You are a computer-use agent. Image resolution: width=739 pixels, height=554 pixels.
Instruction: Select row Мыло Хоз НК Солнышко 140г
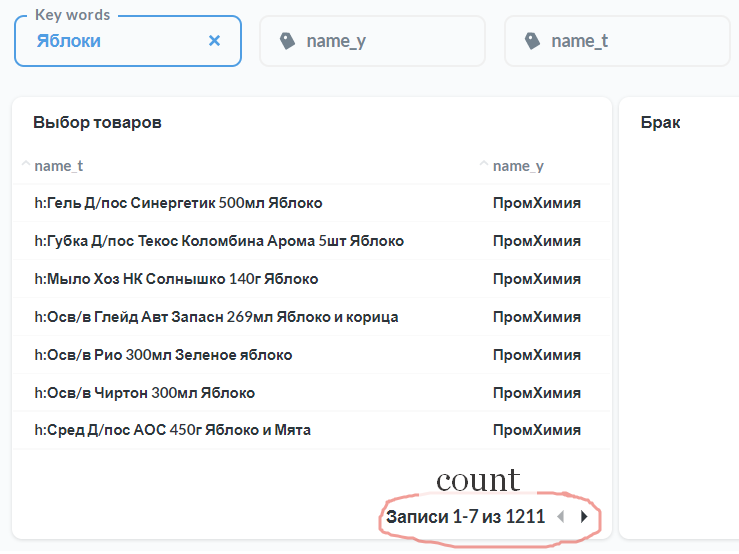pos(312,279)
